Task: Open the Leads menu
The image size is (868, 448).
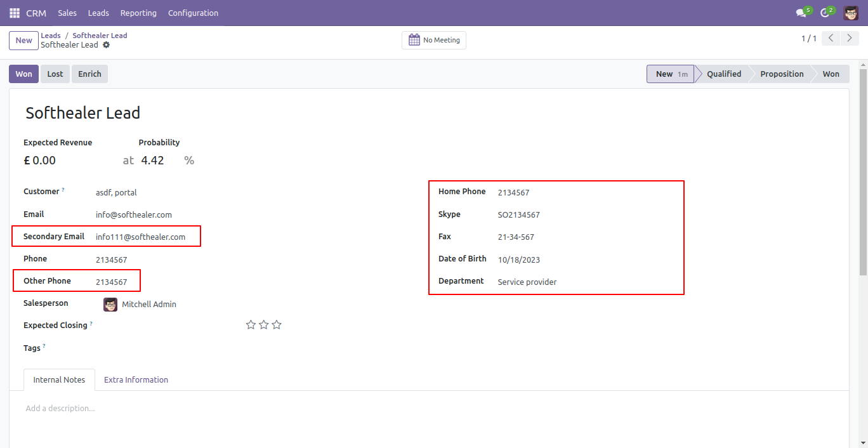Action: click(98, 13)
